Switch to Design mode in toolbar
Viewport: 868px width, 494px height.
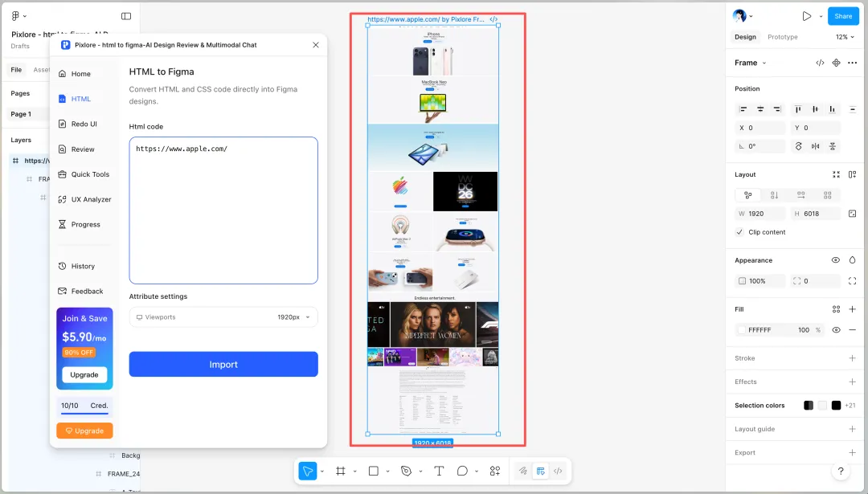(540, 471)
